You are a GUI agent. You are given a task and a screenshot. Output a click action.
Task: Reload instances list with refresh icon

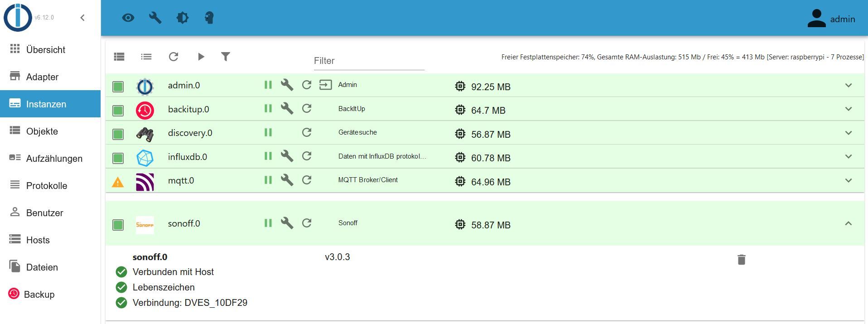[174, 57]
